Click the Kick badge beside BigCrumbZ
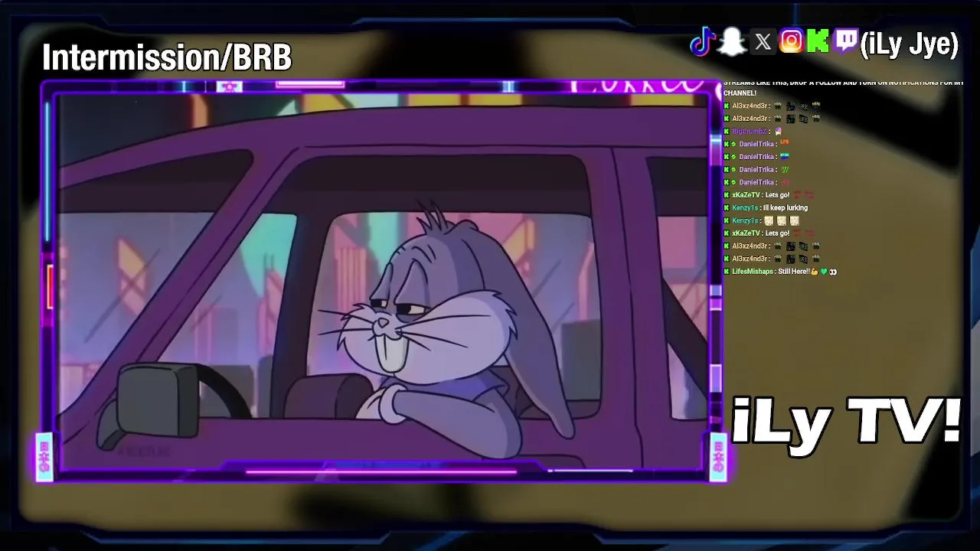 point(727,132)
